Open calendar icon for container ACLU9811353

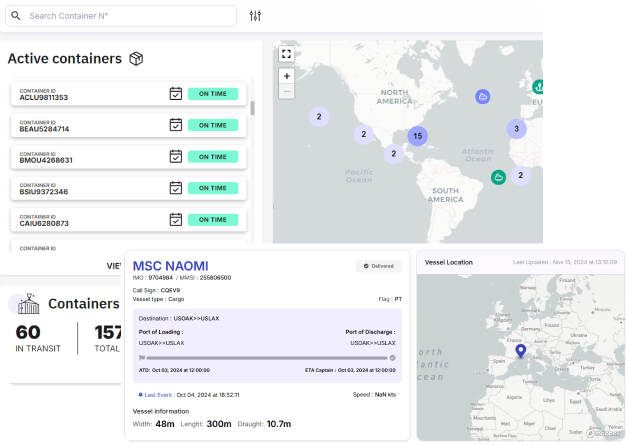point(176,93)
